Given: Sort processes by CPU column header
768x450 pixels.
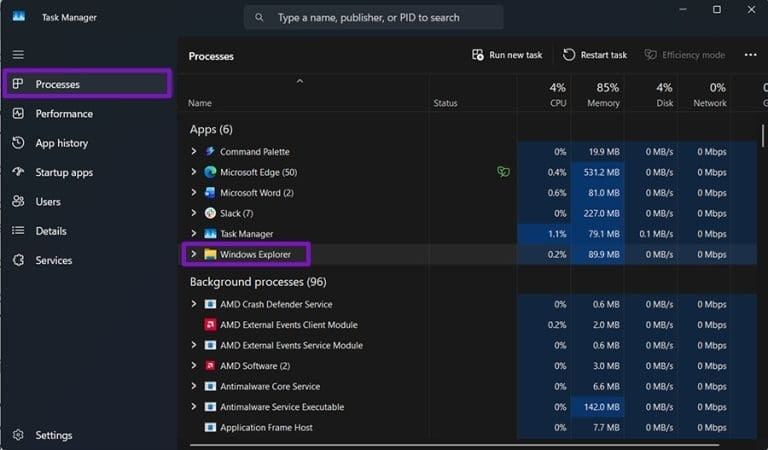Looking at the screenshot, I should (544, 95).
